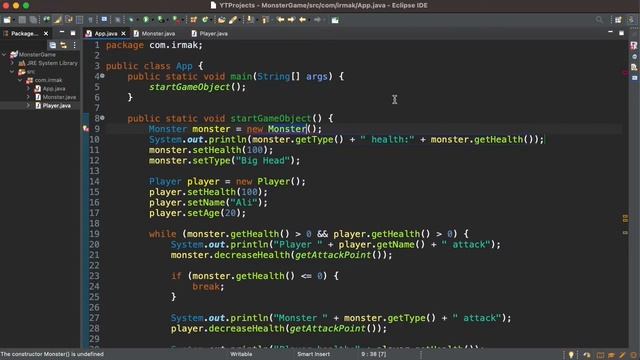Minimize the editor area
This screenshot has height=360, width=640.
click(x=610, y=32)
